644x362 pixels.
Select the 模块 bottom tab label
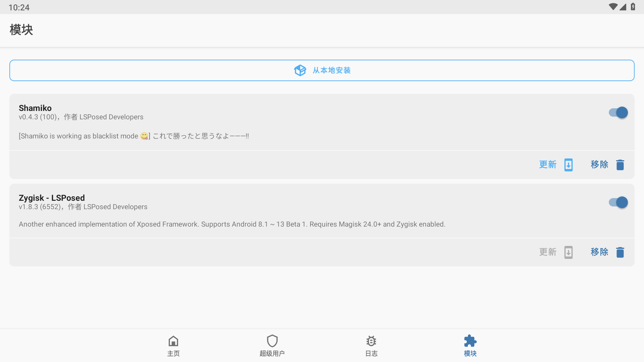point(470,354)
